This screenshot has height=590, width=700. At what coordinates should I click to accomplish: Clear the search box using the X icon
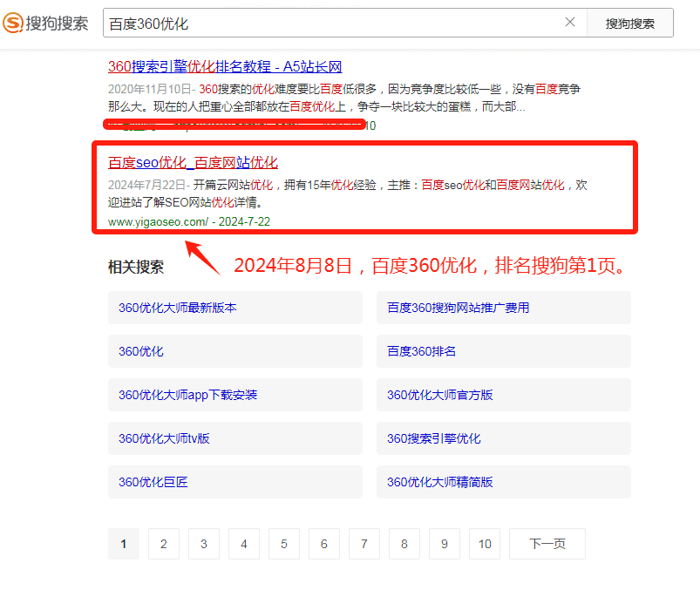571,22
